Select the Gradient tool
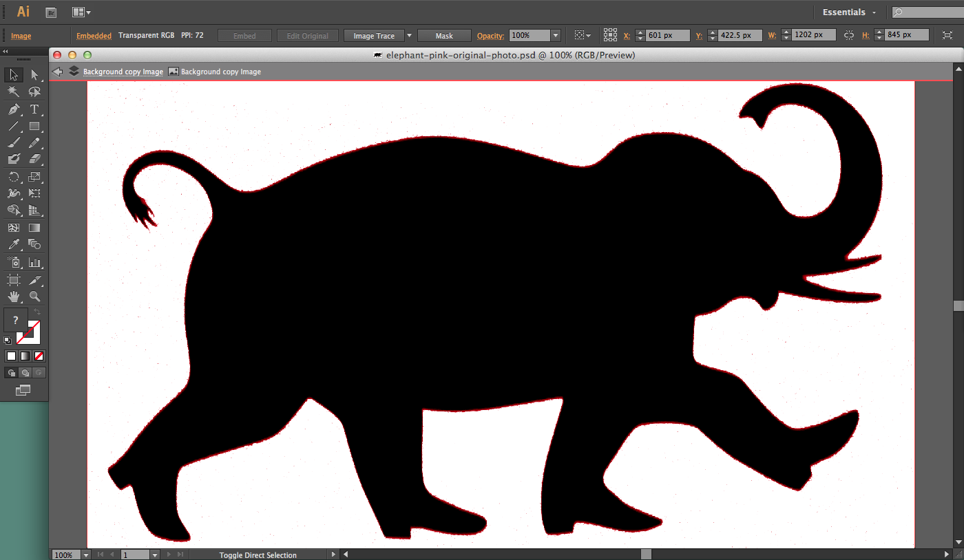This screenshot has width=964, height=560. click(34, 228)
